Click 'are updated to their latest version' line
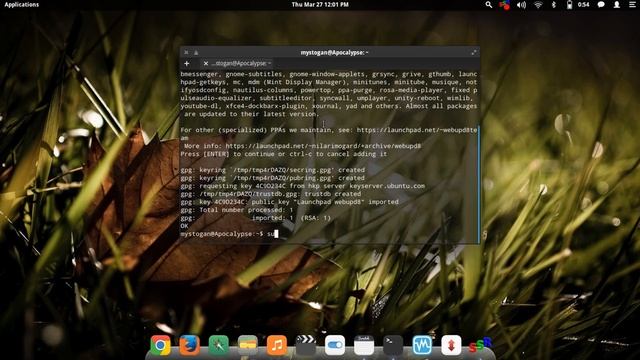The width and height of the screenshot is (640, 360). click(251, 114)
